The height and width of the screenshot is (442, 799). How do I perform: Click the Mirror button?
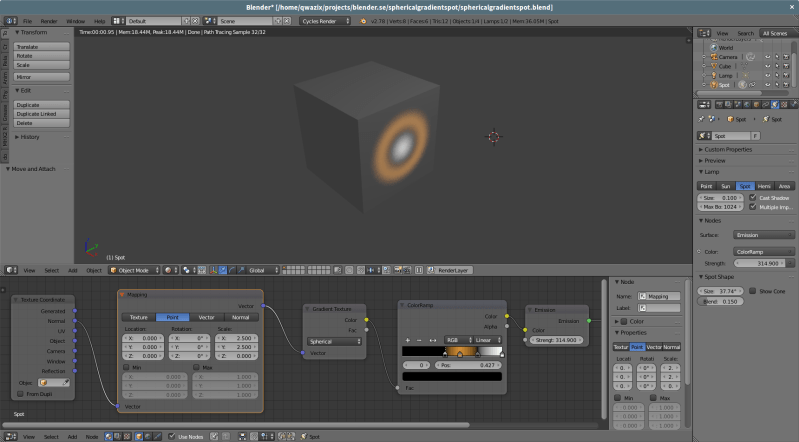pyautogui.click(x=41, y=77)
